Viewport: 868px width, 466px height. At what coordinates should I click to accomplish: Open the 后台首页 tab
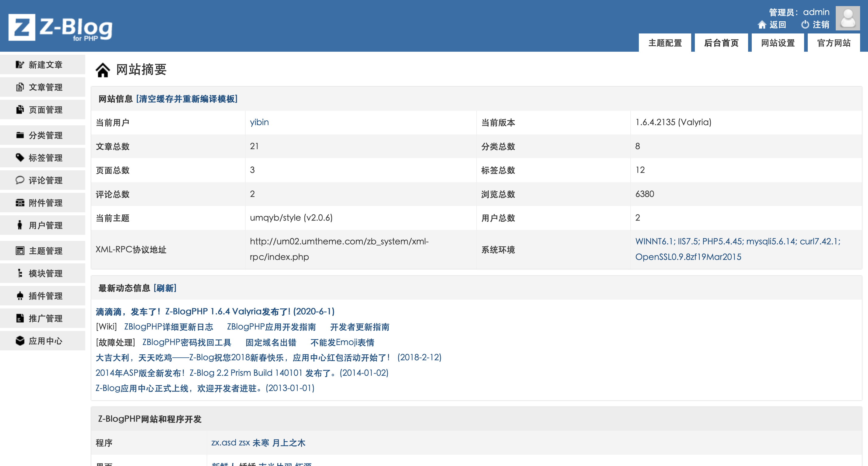(721, 43)
